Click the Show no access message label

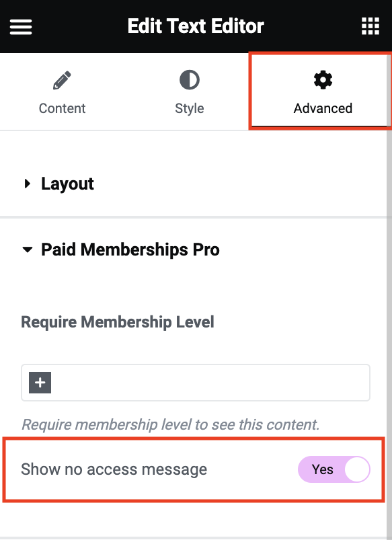(x=114, y=469)
